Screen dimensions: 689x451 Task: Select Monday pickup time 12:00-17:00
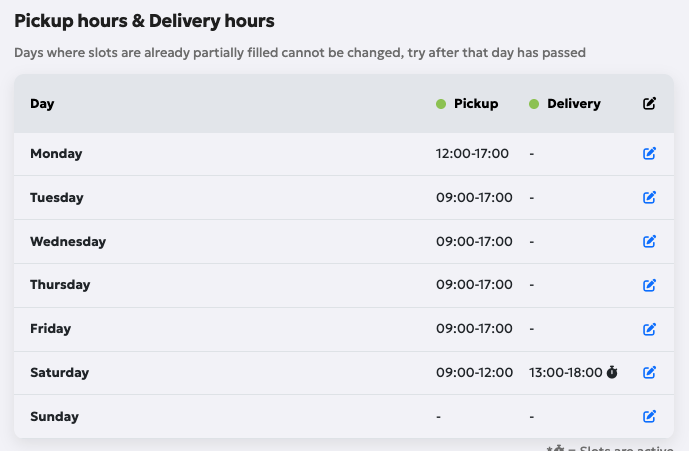point(472,154)
